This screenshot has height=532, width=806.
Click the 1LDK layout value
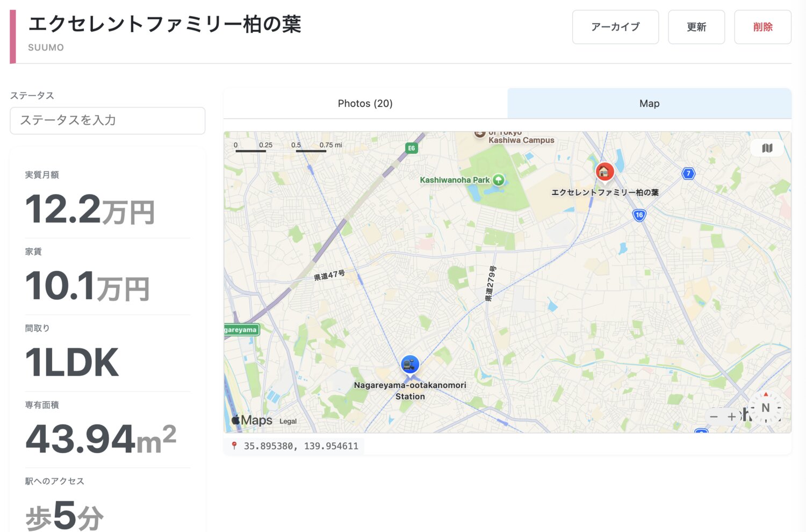[72, 363]
